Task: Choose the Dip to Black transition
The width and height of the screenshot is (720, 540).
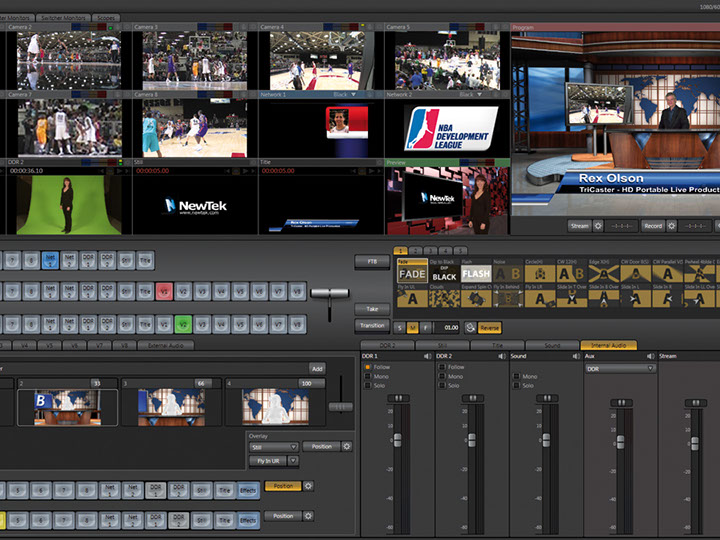Action: coord(444,273)
